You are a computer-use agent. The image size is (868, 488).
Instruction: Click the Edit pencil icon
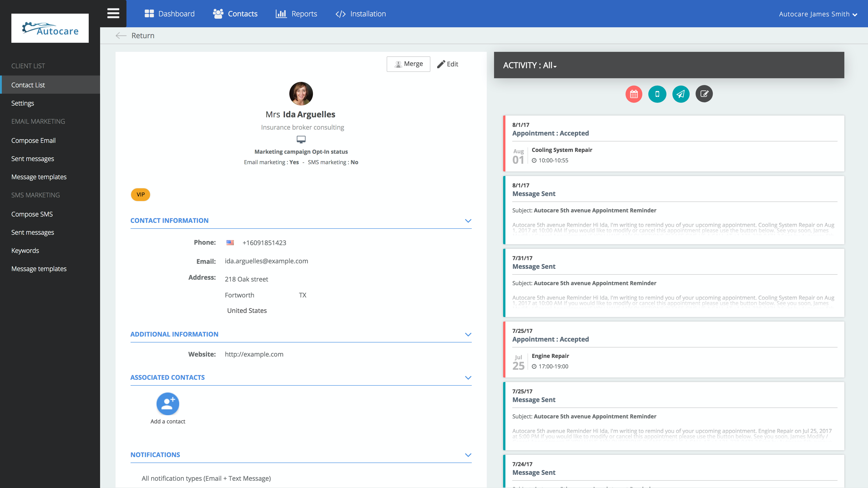pyautogui.click(x=441, y=64)
